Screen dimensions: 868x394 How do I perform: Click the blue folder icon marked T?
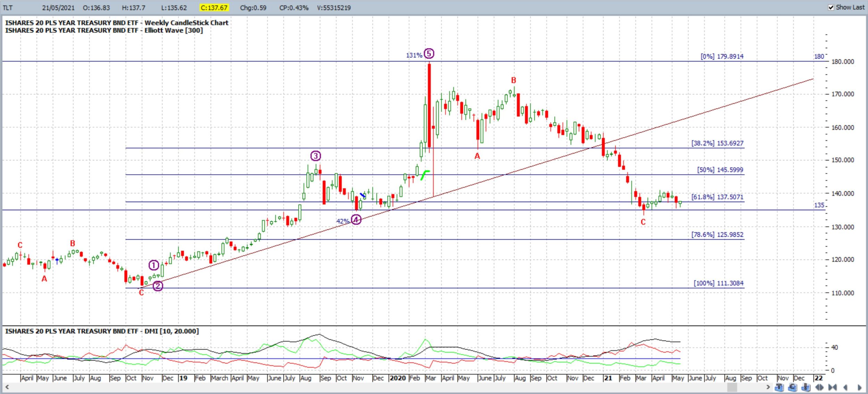(779, 387)
